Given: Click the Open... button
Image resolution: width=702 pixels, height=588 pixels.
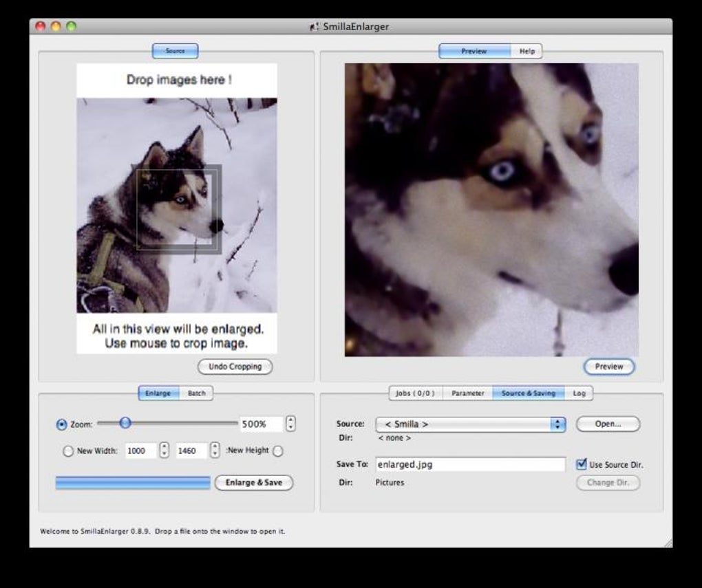Looking at the screenshot, I should tap(608, 424).
